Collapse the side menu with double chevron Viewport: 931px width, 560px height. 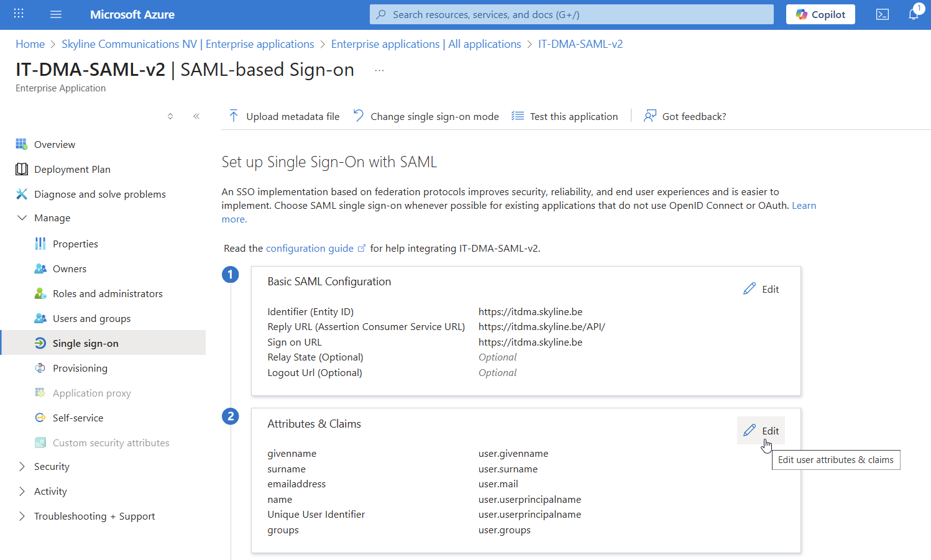tap(196, 116)
